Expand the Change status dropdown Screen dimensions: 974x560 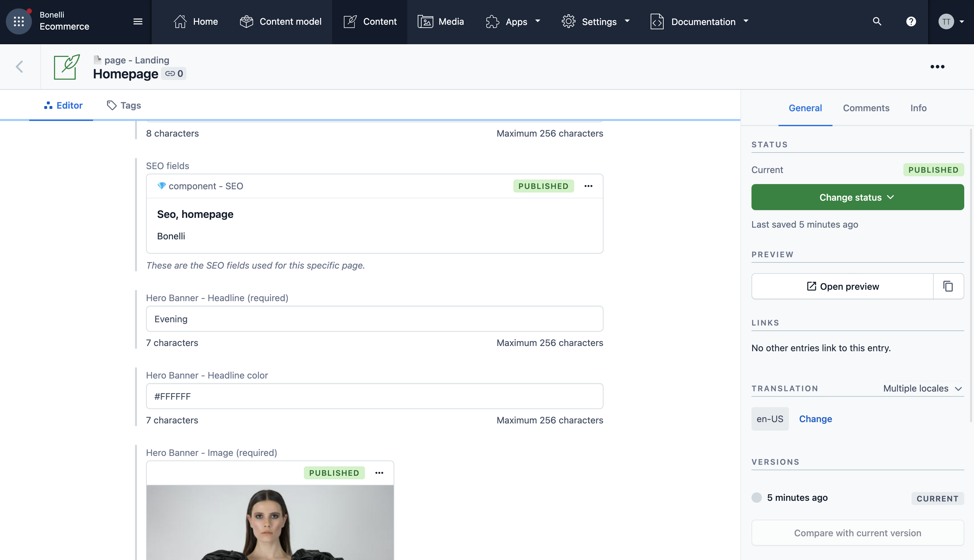pyautogui.click(x=857, y=197)
